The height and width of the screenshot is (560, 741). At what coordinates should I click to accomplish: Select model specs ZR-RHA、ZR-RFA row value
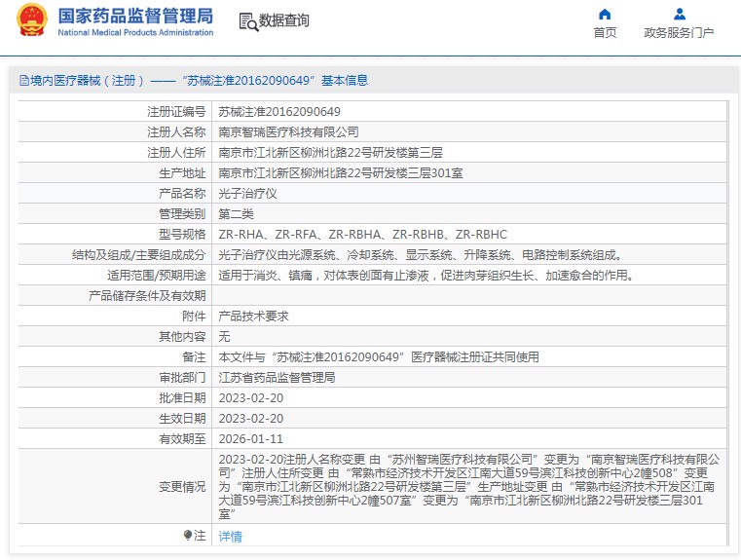(362, 235)
